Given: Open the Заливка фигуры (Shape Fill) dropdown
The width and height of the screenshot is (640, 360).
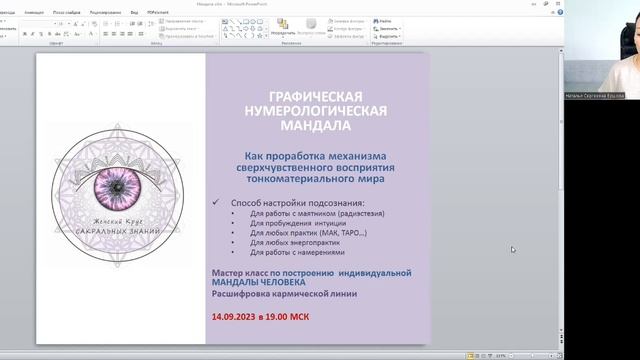Looking at the screenshot, I should click(347, 21).
